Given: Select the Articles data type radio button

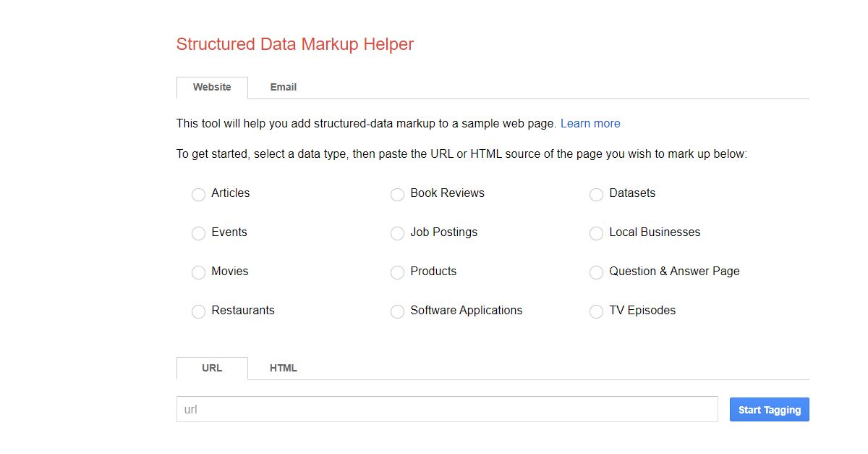Looking at the screenshot, I should point(198,194).
